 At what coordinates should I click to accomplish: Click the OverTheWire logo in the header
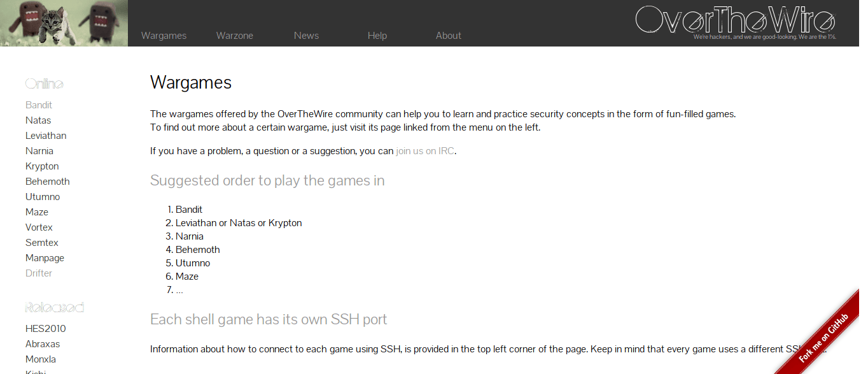tap(735, 21)
